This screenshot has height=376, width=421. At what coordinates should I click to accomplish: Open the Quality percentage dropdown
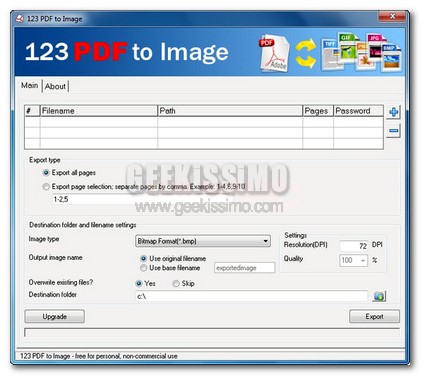(x=353, y=260)
